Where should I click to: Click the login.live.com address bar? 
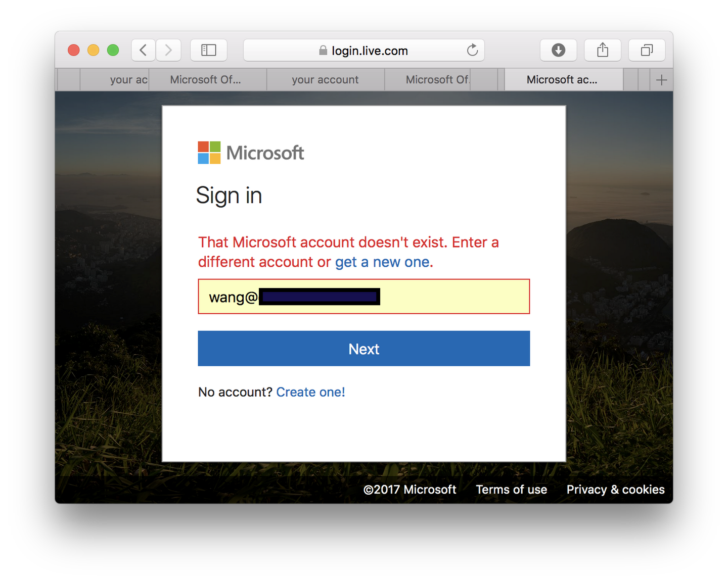(364, 50)
